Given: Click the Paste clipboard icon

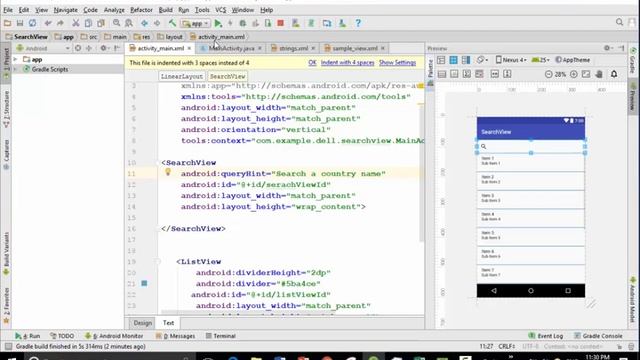Looking at the screenshot, I should click(x=101, y=23).
